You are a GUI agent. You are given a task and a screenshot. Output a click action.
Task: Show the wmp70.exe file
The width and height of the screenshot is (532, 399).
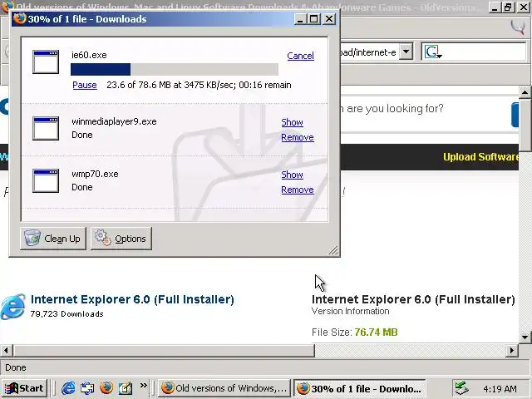coord(292,175)
